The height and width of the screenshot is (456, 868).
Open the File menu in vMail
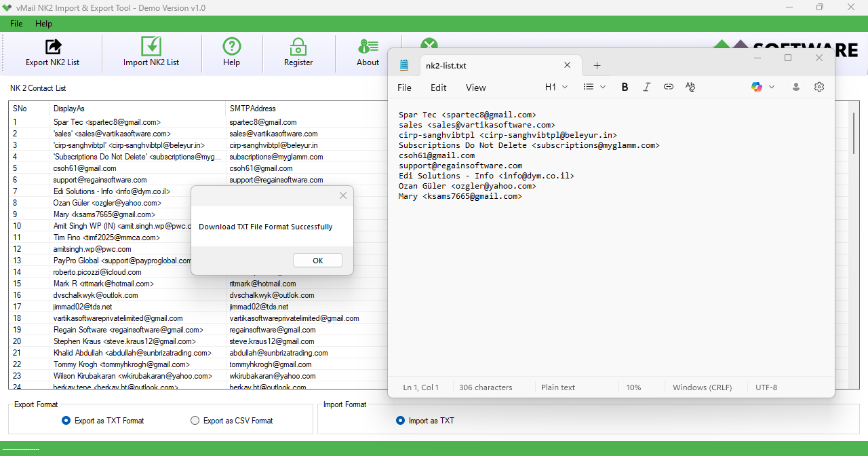(x=16, y=23)
